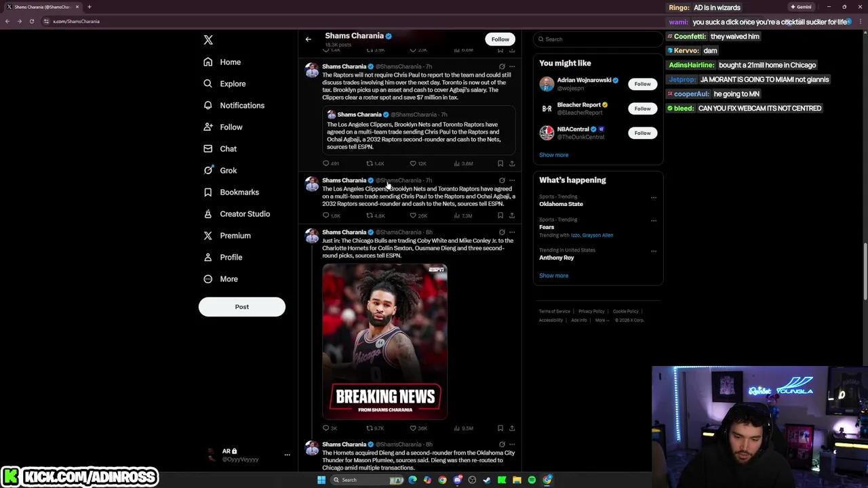Open more options on the Raptors tweet
This screenshot has width=868, height=488.
(512, 66)
